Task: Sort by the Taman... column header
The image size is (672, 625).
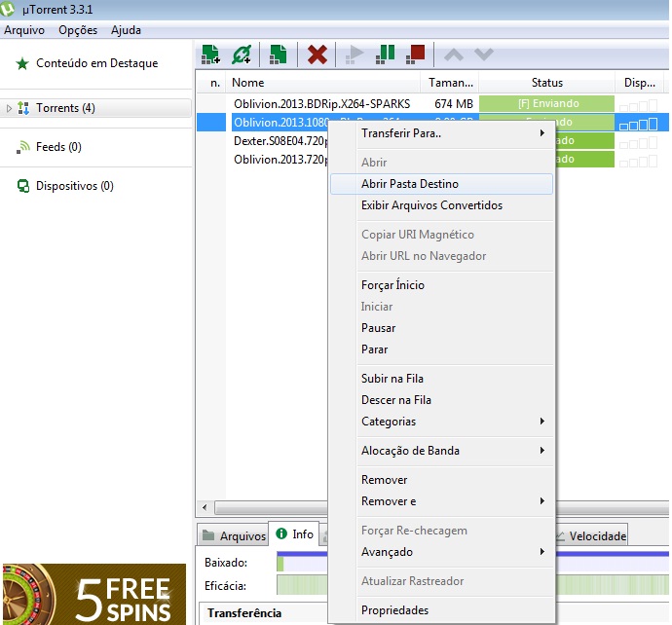Action: (x=450, y=83)
